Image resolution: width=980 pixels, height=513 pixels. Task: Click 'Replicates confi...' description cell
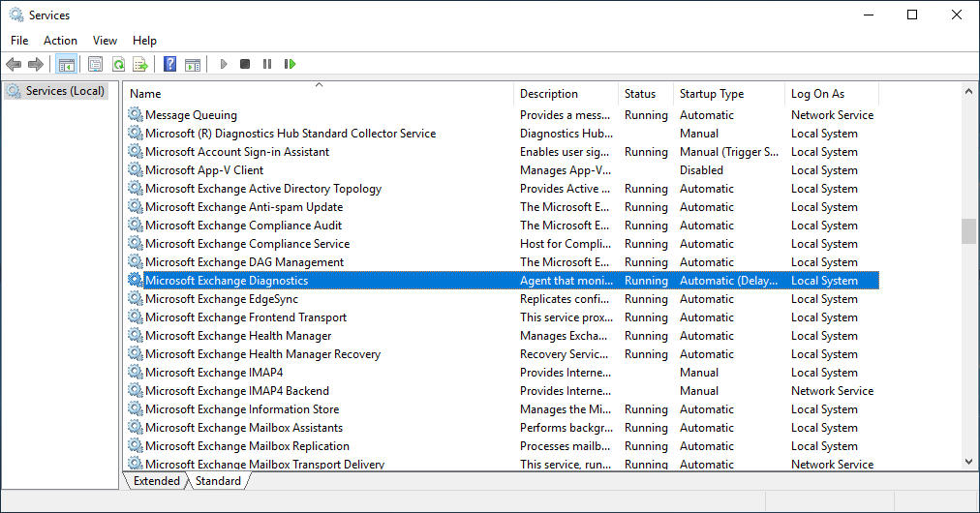coord(565,299)
